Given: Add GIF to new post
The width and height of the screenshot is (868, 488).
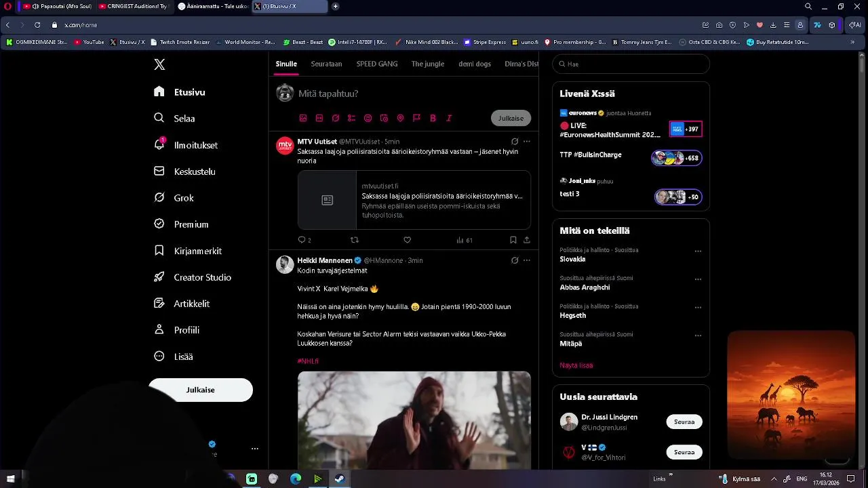Looking at the screenshot, I should [319, 118].
